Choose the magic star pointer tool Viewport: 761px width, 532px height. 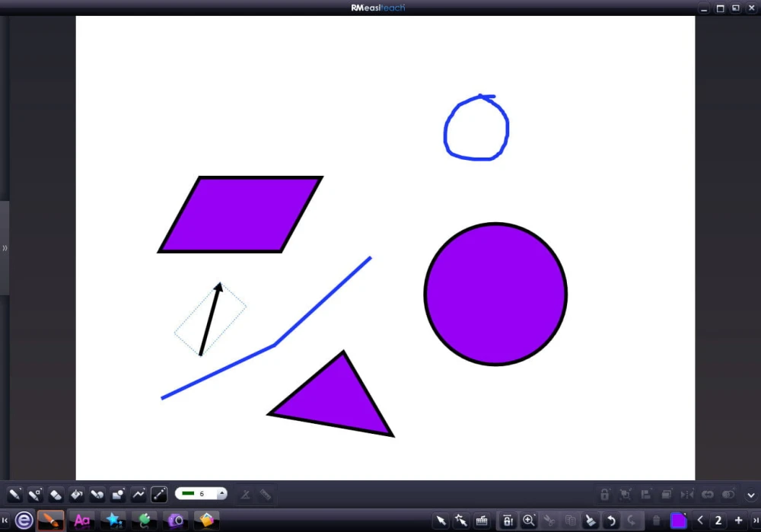461,521
